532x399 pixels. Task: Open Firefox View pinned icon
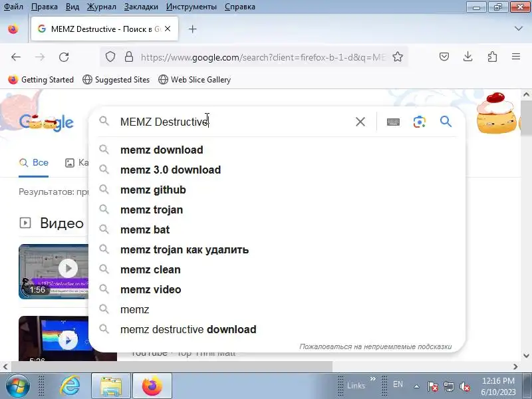13,29
